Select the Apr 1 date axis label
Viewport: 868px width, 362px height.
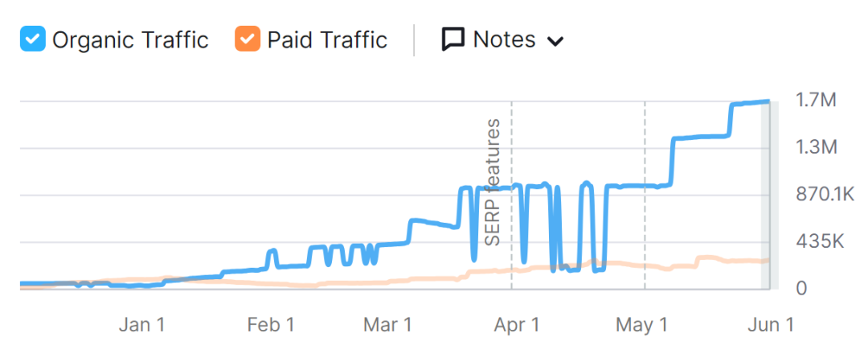[517, 325]
